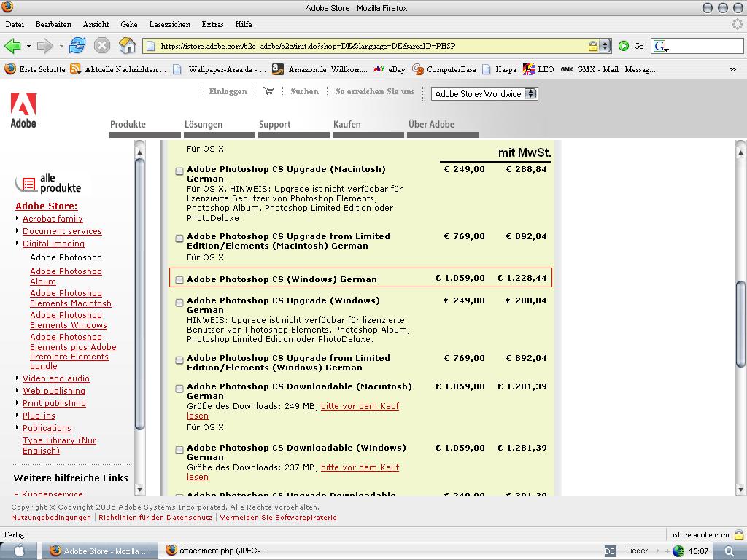
Task: Open the Erste Schritte bookmark
Action: 35,69
